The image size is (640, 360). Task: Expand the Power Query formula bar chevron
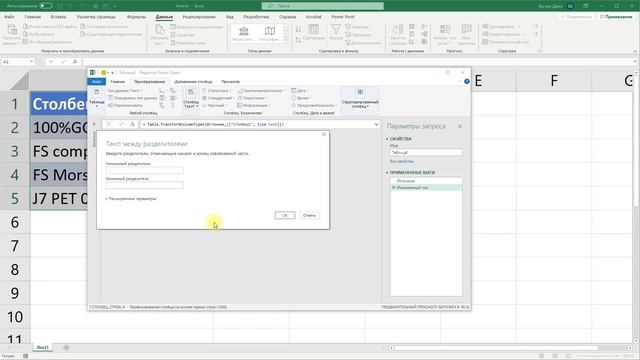[x=376, y=124]
